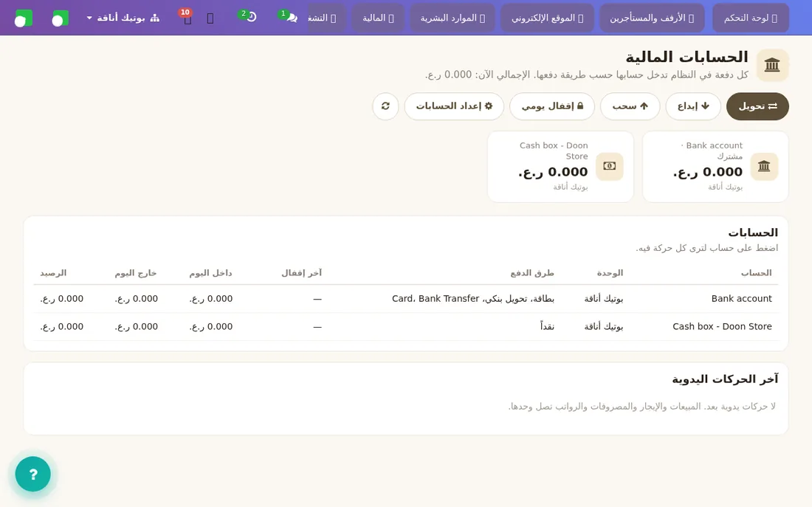Click the الوحدة column header
Screen dimensions: 812x507
610,273
